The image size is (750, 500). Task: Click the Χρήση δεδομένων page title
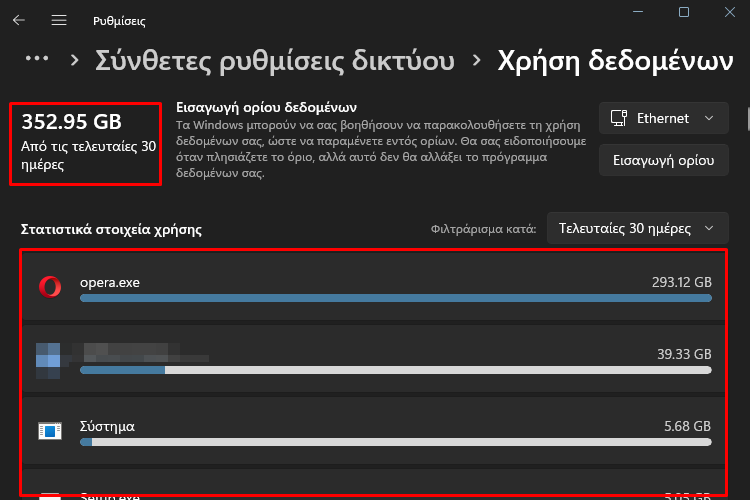[615, 61]
